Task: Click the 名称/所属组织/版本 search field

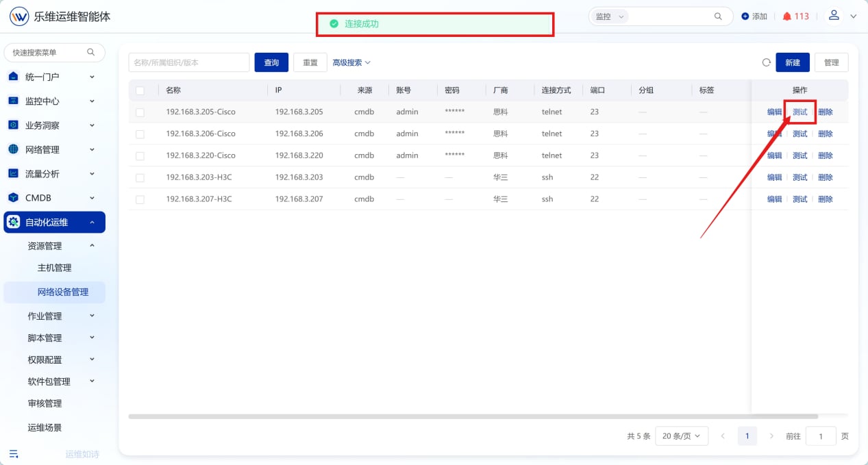Action: tap(189, 62)
